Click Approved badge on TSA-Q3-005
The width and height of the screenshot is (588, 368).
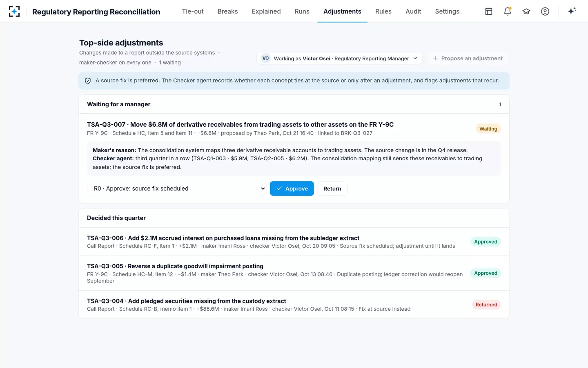486,273
